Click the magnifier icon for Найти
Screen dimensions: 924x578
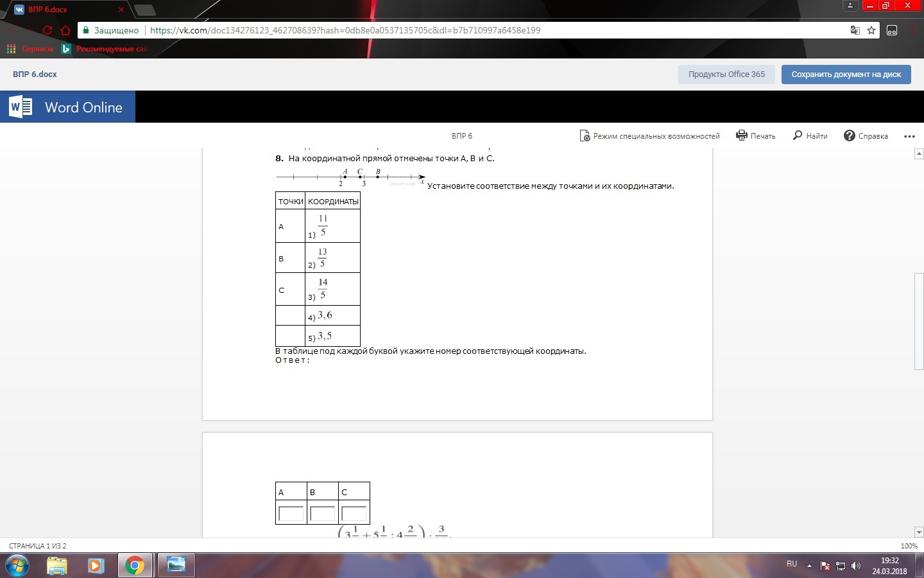coord(798,136)
